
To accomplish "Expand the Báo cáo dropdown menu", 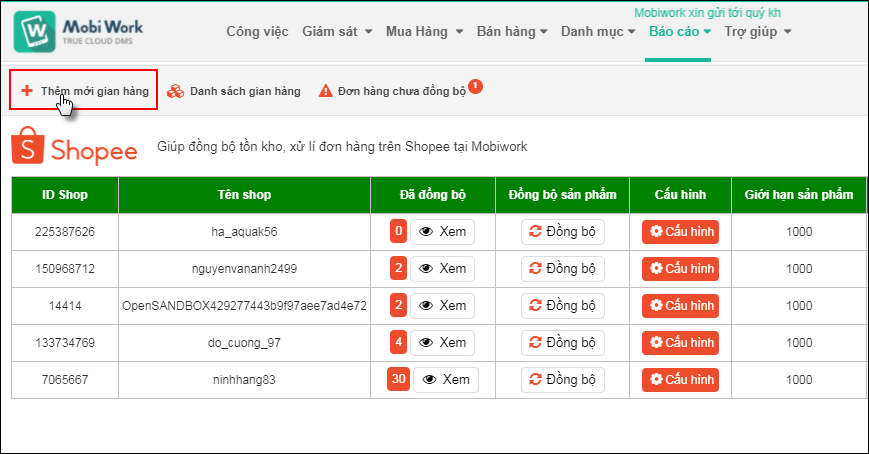I will 680,32.
